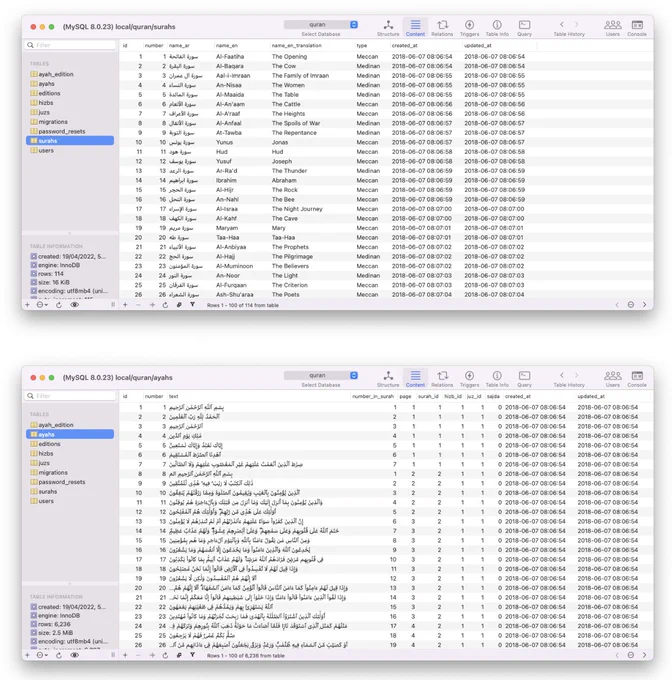This screenshot has height=680, width=672.
Task: Toggle table info eye in surahs window
Action: 75,305
